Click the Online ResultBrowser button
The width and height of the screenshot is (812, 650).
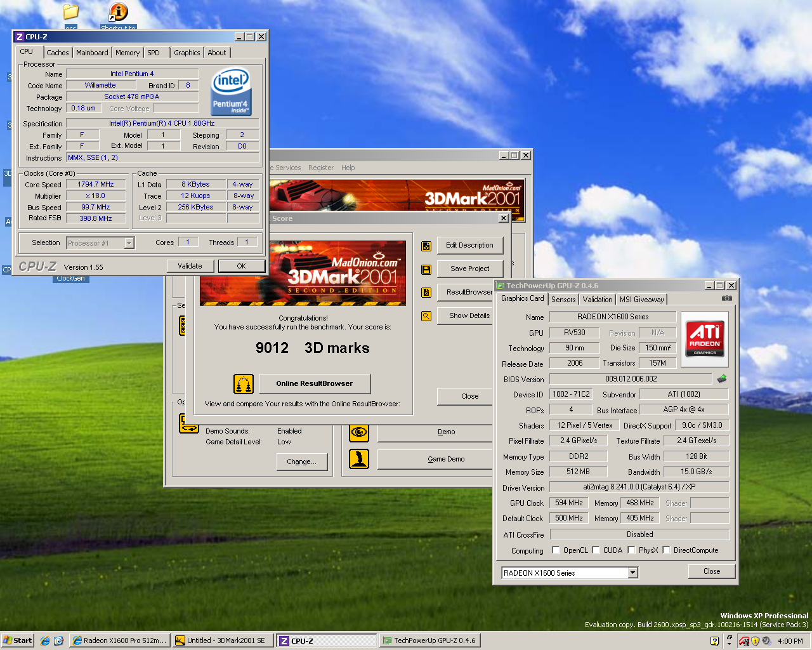pos(314,384)
